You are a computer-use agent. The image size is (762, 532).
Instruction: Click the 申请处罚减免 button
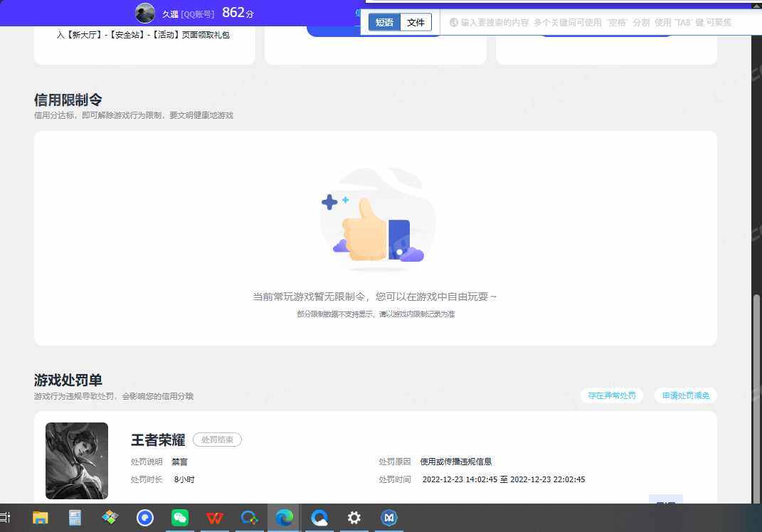point(686,395)
